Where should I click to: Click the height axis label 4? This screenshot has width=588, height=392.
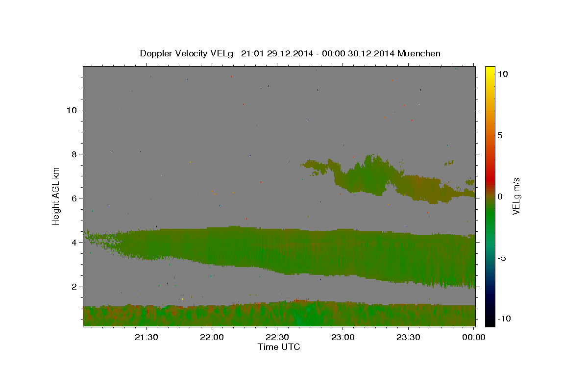click(74, 243)
